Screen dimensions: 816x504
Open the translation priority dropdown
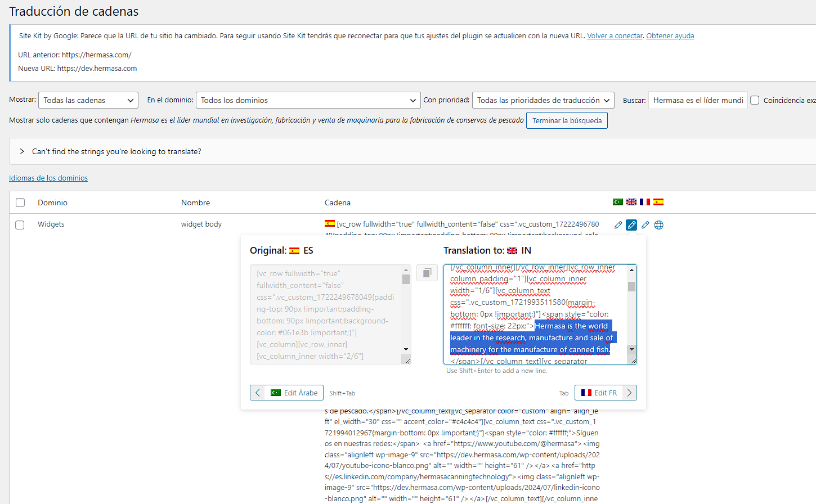(x=543, y=100)
